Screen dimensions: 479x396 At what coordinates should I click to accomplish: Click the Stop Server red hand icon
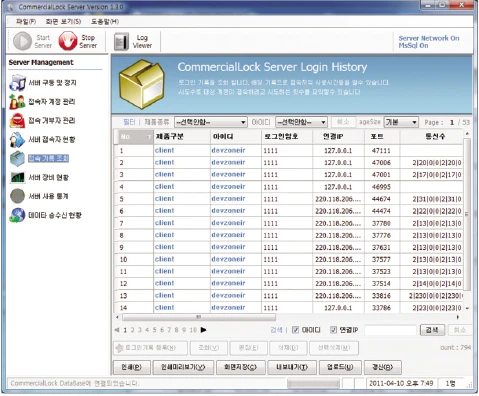pyautogui.click(x=68, y=41)
